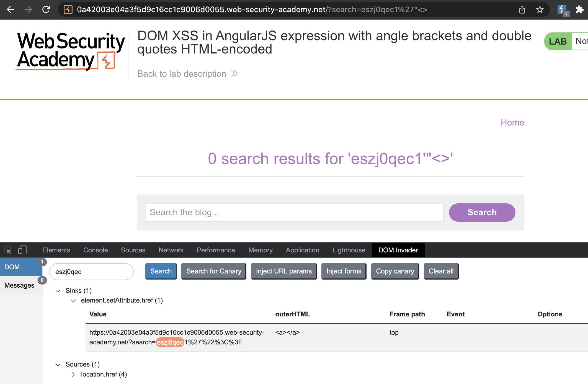
Task: Click the site security icon in address bar
Action: pyautogui.click(x=68, y=10)
